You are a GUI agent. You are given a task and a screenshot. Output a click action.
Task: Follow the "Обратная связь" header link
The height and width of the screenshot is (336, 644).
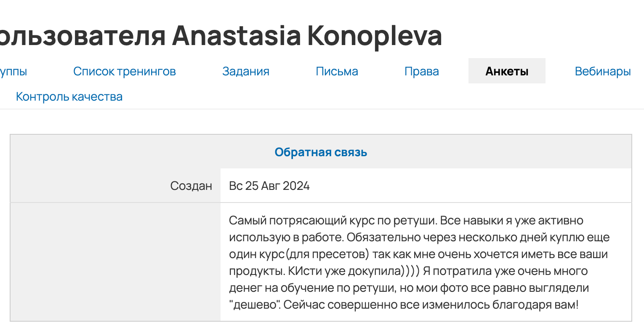[321, 152]
